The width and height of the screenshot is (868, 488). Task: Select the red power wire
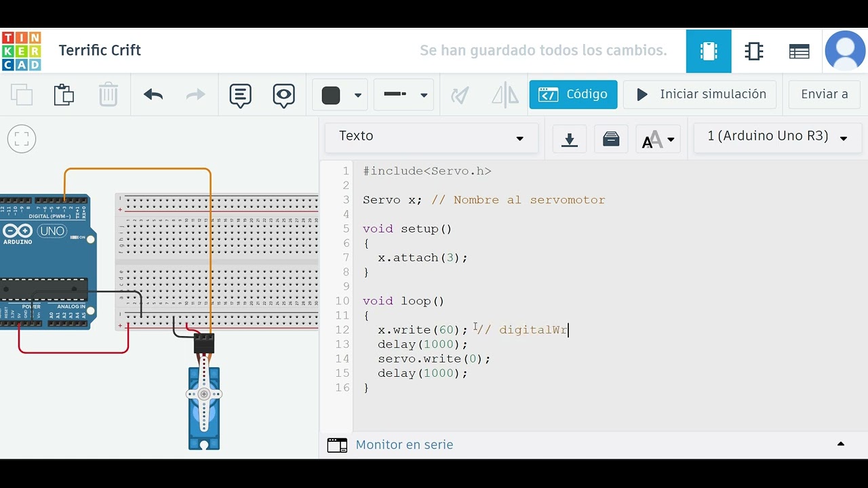tap(73, 352)
